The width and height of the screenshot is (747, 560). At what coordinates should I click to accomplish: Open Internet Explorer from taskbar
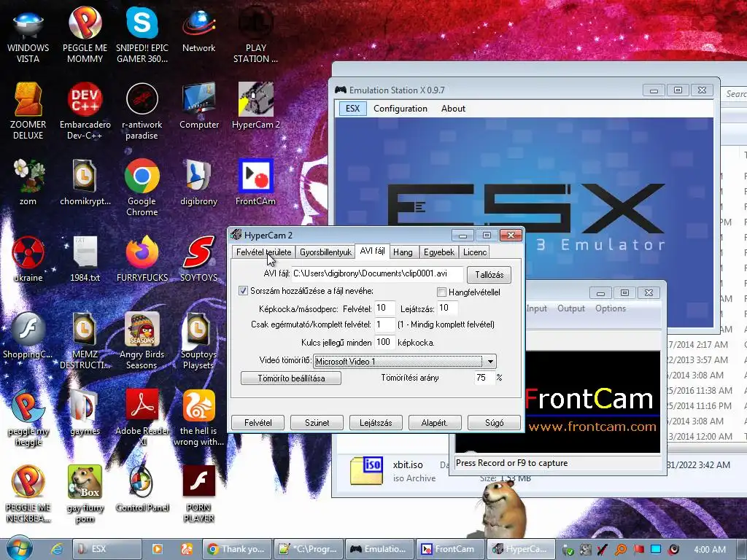click(x=56, y=549)
